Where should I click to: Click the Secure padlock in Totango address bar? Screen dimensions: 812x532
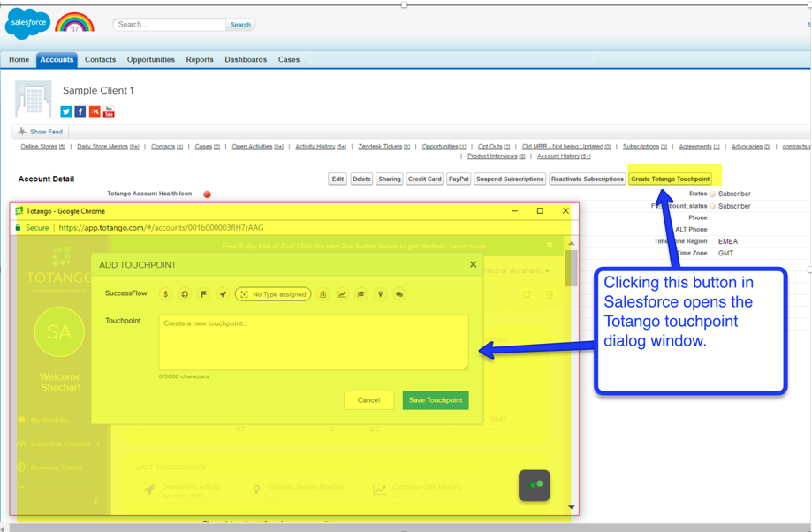(x=19, y=227)
